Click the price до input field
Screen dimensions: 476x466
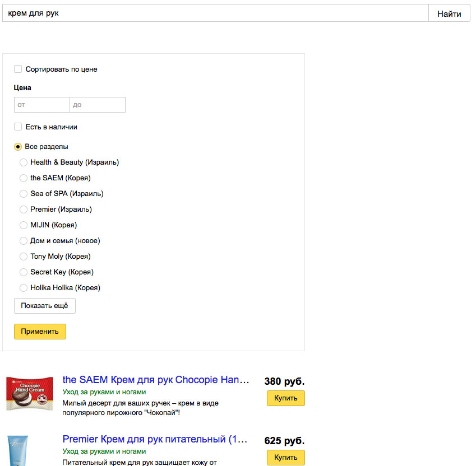98,105
